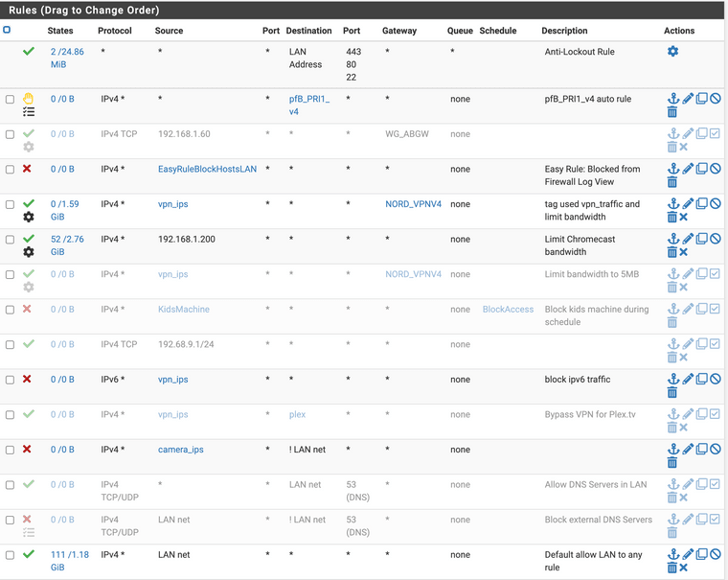Screen dimensions: 728x580
Task: Select checkbox for Limit Chromecast bandwidth rule
Action: pyautogui.click(x=10, y=240)
